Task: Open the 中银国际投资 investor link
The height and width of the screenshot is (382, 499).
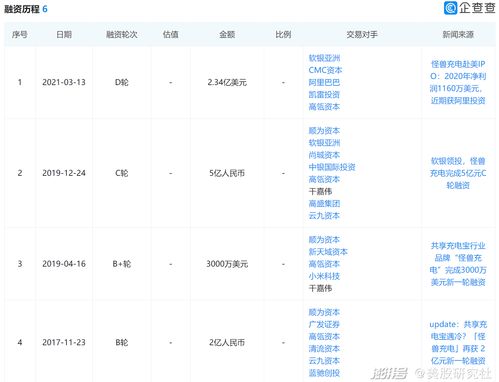Action: pyautogui.click(x=332, y=167)
